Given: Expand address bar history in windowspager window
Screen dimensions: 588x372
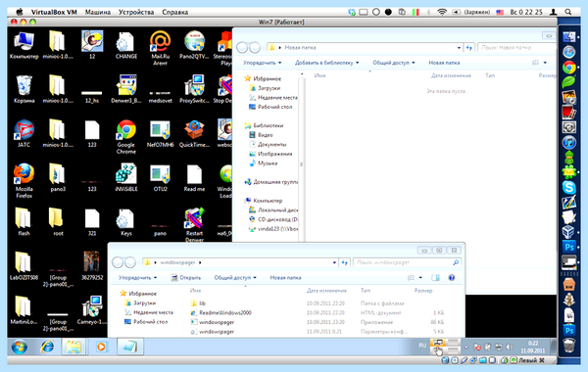Looking at the screenshot, I should pyautogui.click(x=334, y=262).
